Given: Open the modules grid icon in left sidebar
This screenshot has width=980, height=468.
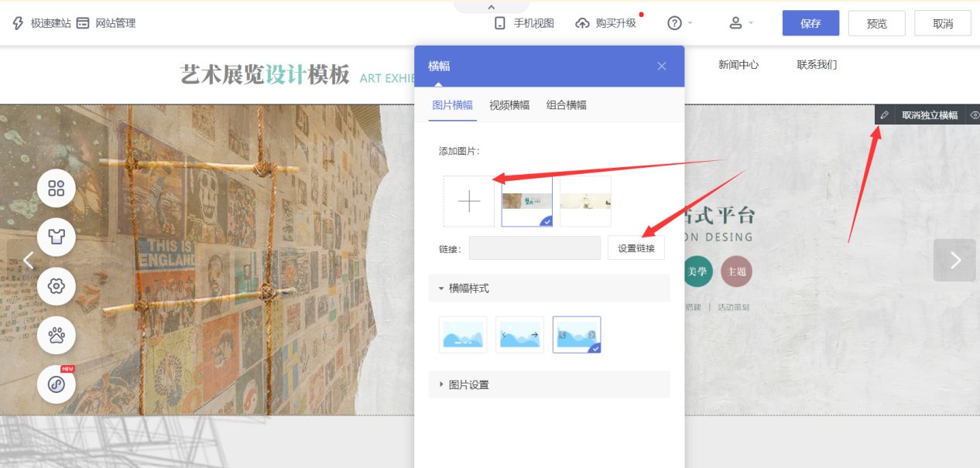Looking at the screenshot, I should pyautogui.click(x=57, y=189).
